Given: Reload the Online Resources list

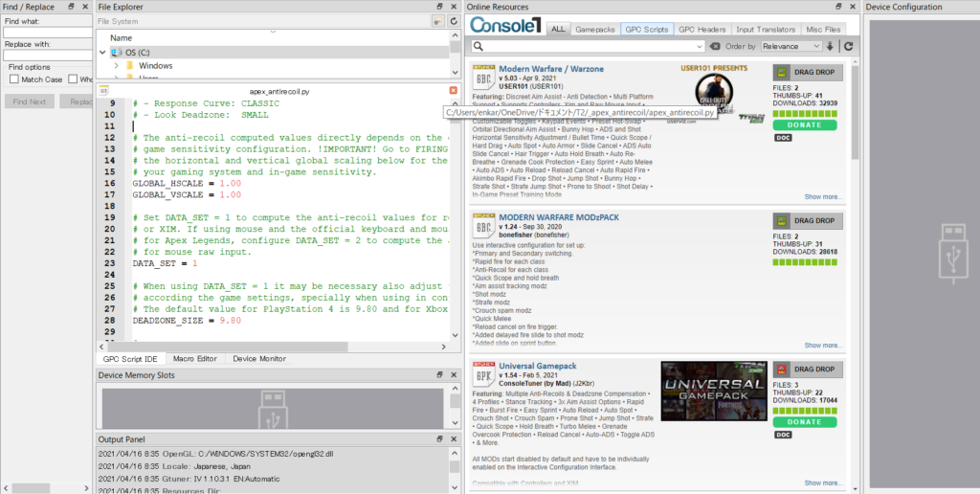Looking at the screenshot, I should tap(848, 46).
